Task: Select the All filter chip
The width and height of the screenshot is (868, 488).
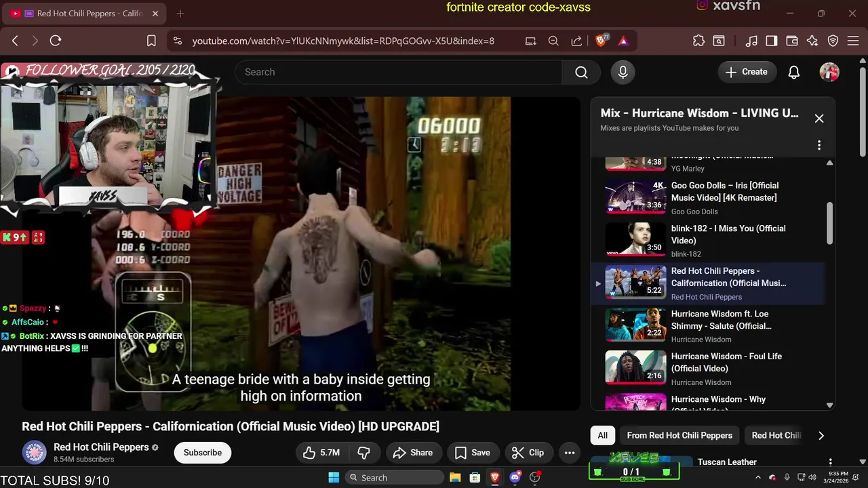Action: click(x=602, y=435)
